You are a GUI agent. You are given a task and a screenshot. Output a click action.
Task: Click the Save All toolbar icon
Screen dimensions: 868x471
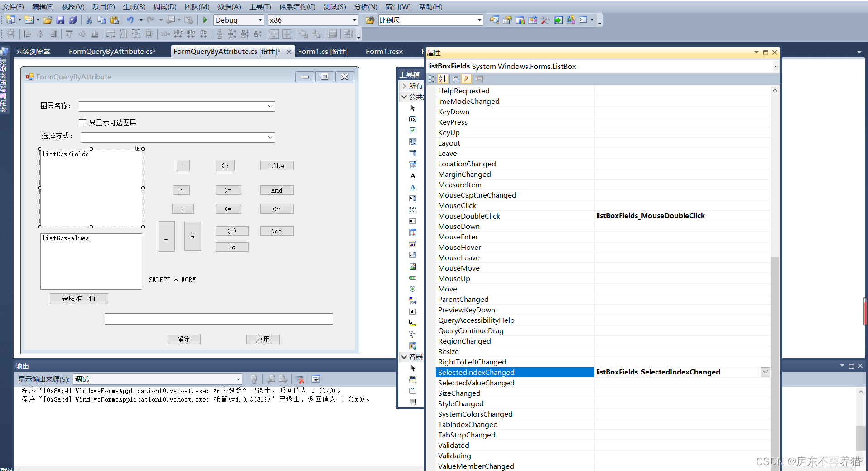coord(72,20)
